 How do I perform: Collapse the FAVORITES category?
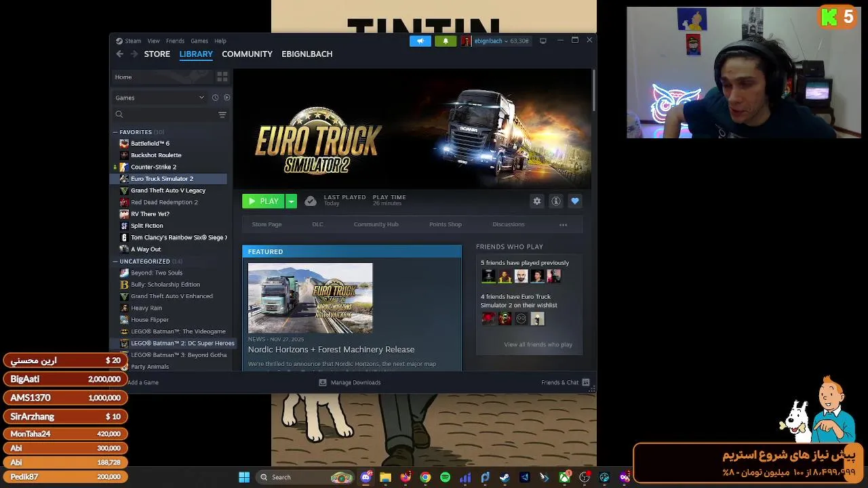tap(115, 132)
